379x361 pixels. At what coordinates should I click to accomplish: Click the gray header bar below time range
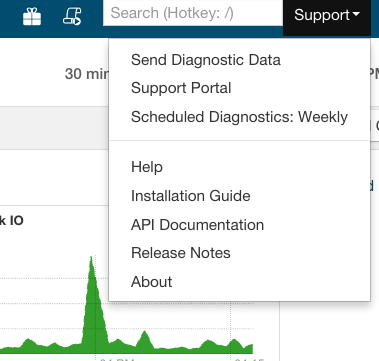click(54, 128)
